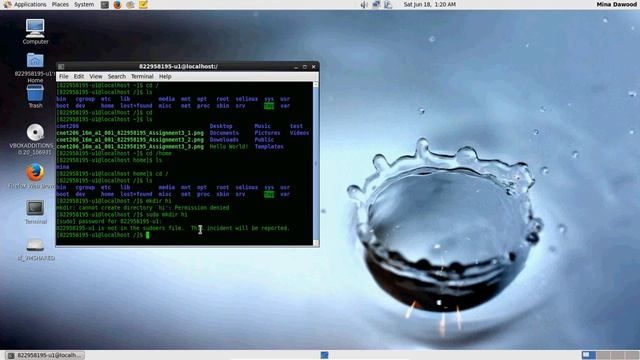This screenshot has width=640, height=360.
Task: Click the terminal window menu icon in title bar
Action: 61,67
